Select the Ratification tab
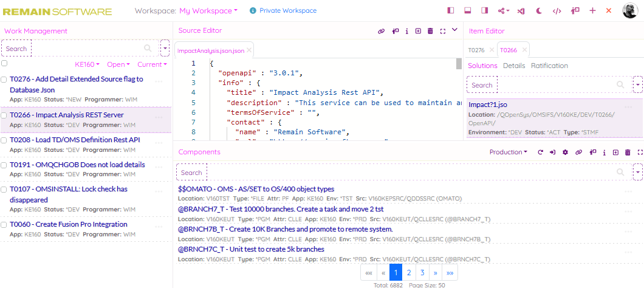Screen dimensions: 644x288 [549, 66]
